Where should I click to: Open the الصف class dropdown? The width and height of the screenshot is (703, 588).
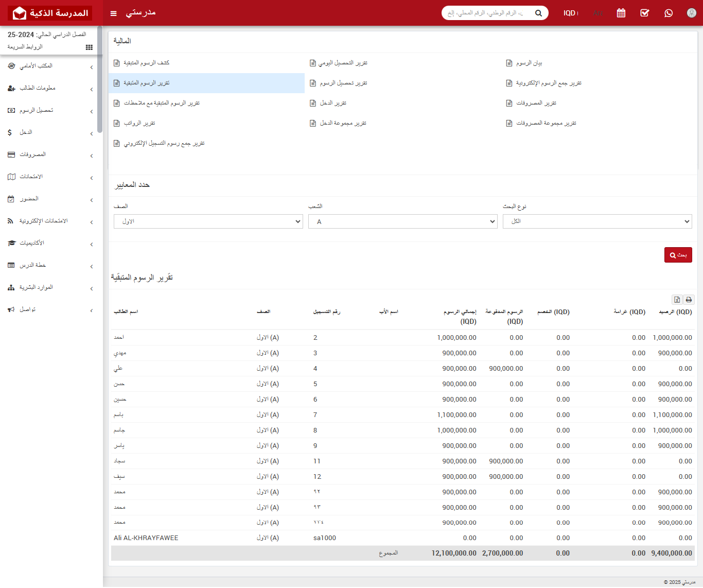pyautogui.click(x=208, y=221)
